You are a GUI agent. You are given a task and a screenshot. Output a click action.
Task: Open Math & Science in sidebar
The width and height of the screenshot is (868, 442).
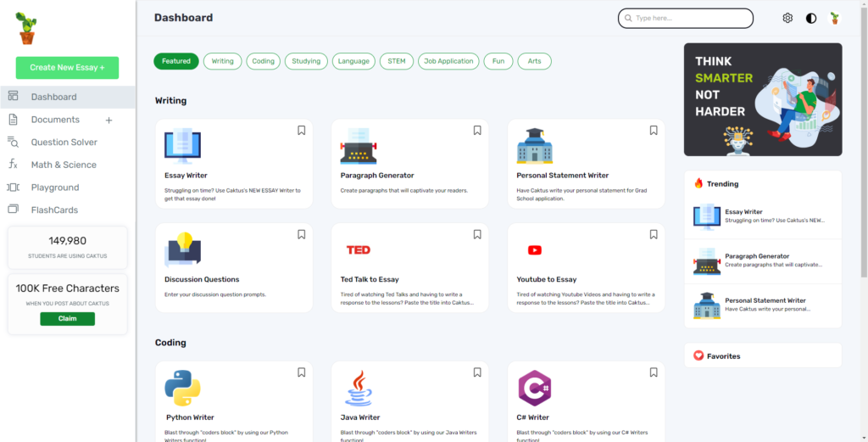(64, 165)
